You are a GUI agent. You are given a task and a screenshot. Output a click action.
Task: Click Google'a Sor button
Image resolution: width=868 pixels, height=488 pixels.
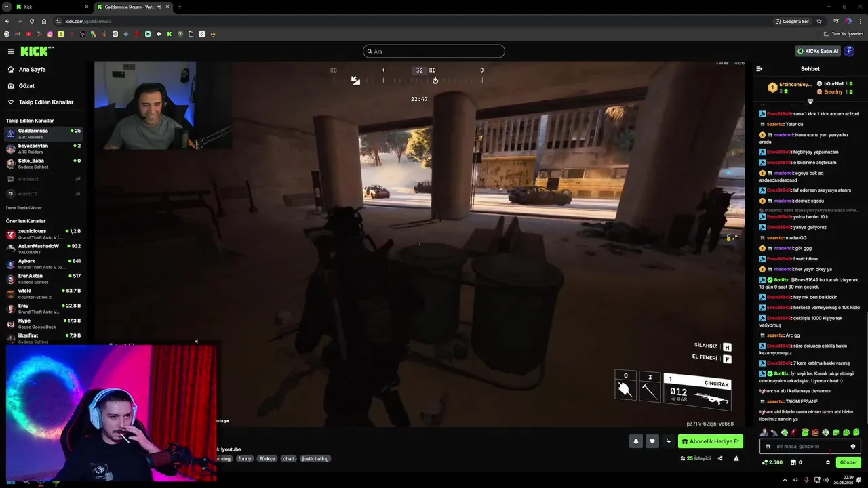click(x=792, y=21)
